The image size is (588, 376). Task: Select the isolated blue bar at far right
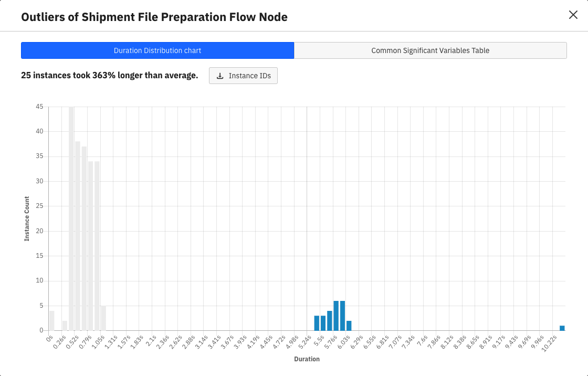pyautogui.click(x=562, y=328)
